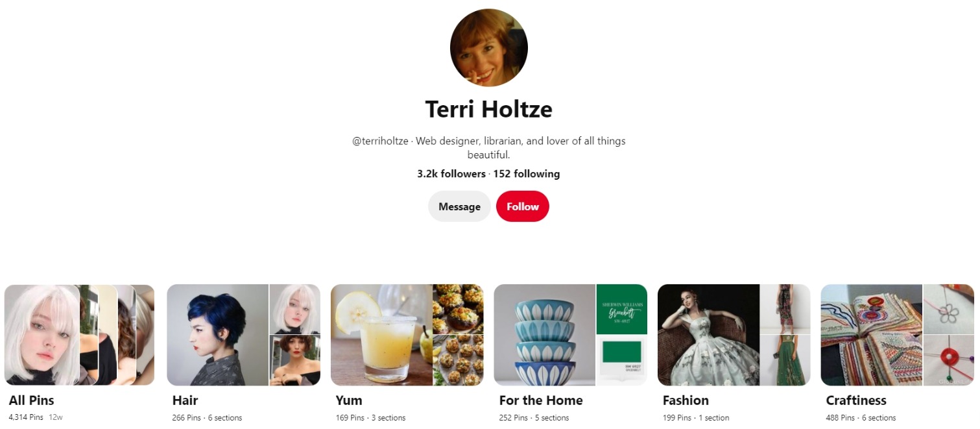Viewport: 980px width, 429px height.
Task: Open the 152 following list
Action: pyautogui.click(x=526, y=173)
